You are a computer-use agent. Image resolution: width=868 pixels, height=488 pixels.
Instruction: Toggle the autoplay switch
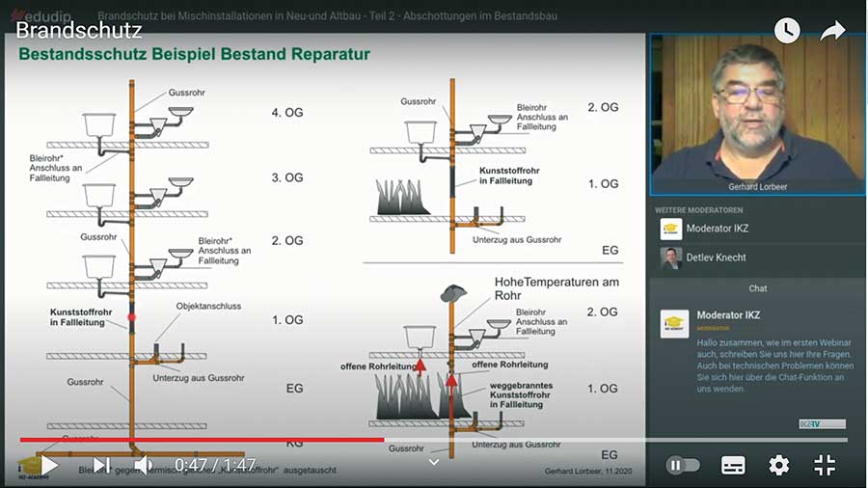683,465
